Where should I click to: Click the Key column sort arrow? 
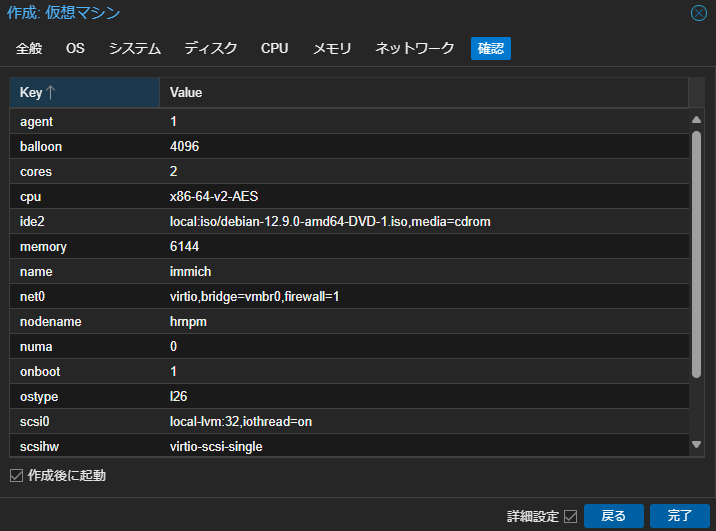(x=51, y=93)
